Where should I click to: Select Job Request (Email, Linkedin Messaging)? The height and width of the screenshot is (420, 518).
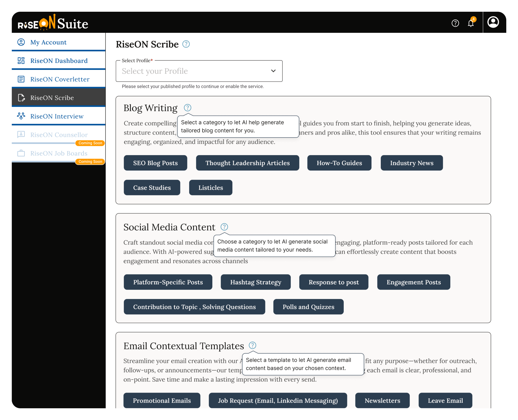278,400
